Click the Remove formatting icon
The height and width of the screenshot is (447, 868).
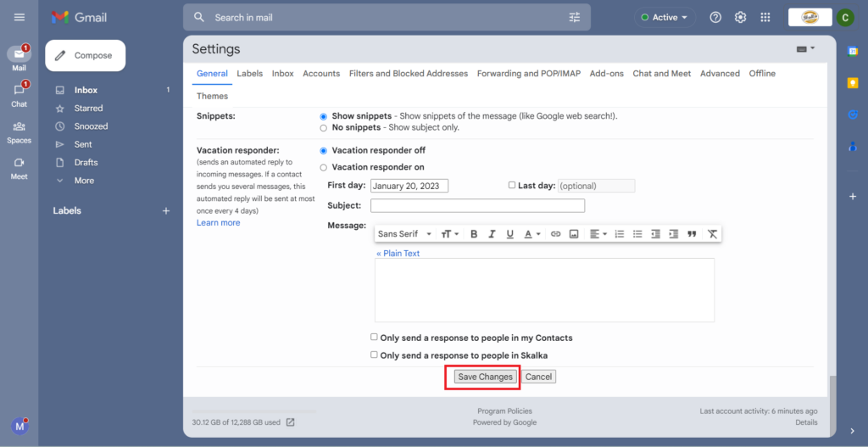point(712,234)
